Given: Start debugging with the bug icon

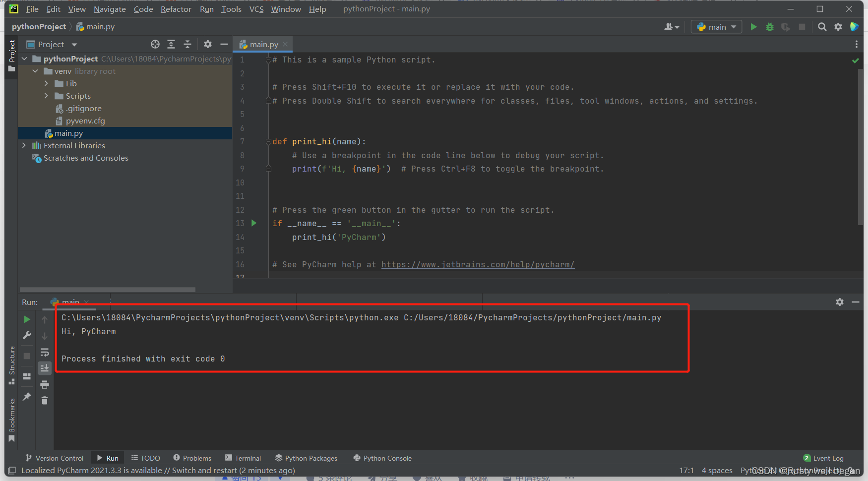Looking at the screenshot, I should click(769, 27).
